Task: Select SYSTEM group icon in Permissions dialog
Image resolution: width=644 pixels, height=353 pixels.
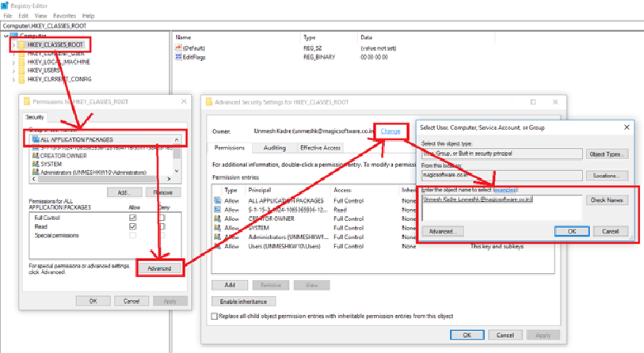Action: pyautogui.click(x=36, y=164)
